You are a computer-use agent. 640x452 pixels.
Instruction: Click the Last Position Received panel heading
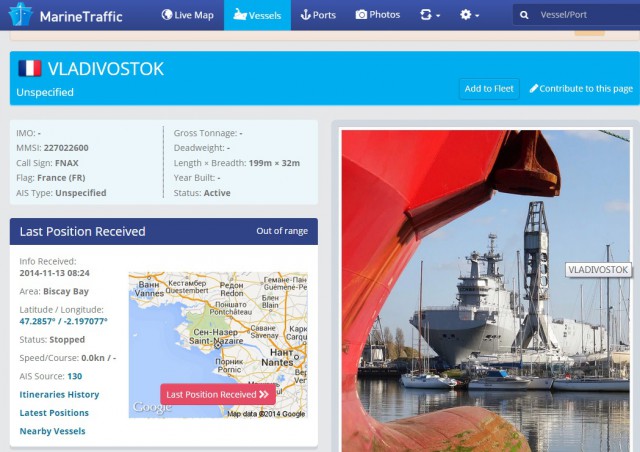(82, 232)
